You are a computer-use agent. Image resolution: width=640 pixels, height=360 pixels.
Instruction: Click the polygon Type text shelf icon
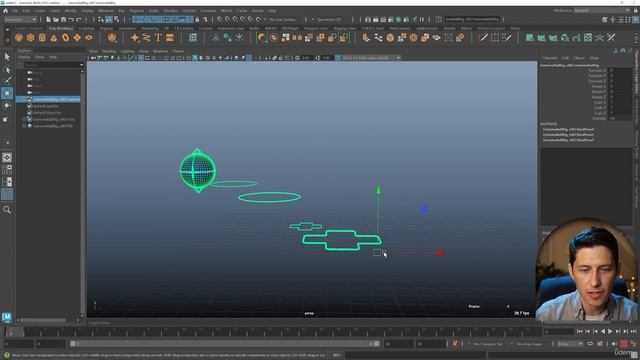[x=158, y=38]
